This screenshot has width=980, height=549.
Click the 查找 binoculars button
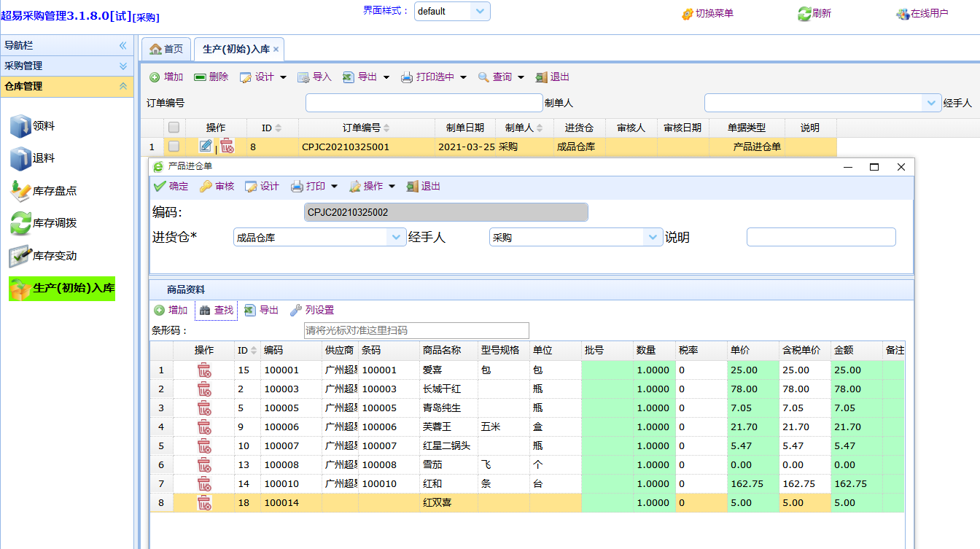tap(217, 311)
